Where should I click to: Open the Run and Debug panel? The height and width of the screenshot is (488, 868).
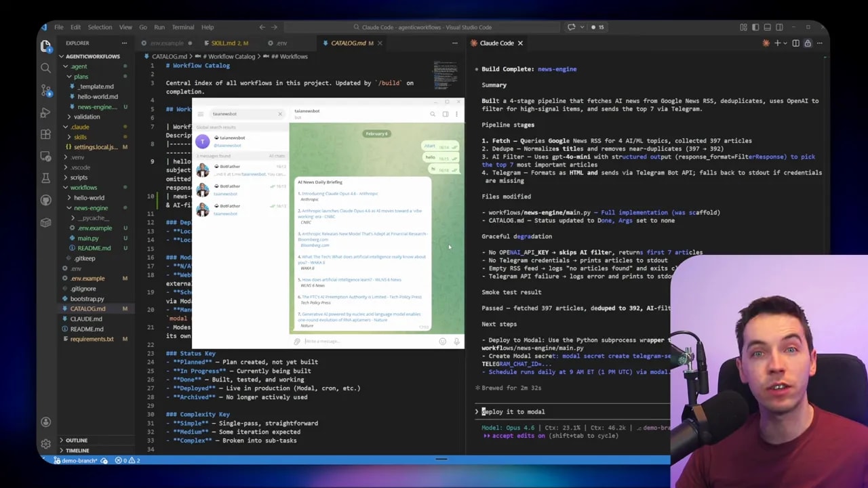[x=45, y=111]
